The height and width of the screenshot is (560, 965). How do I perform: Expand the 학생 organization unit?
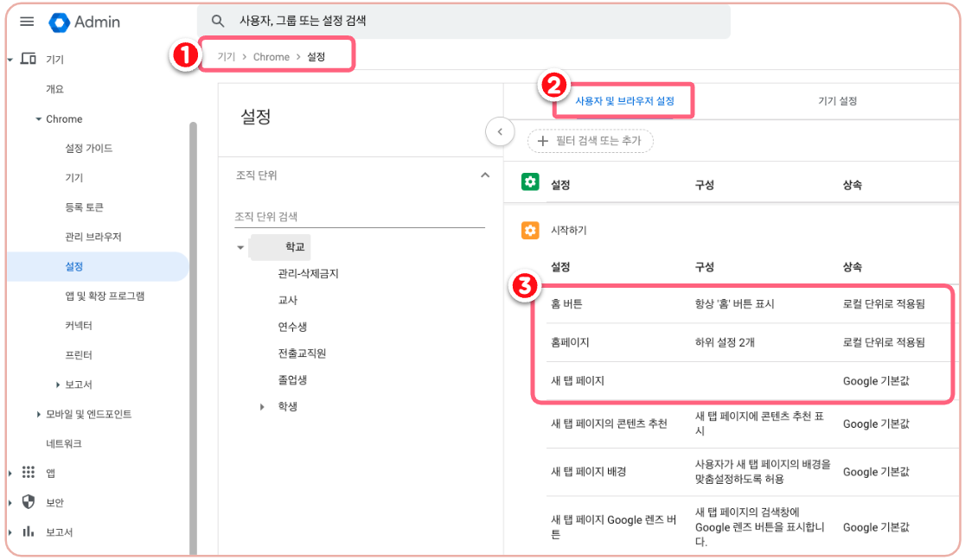pyautogui.click(x=262, y=407)
